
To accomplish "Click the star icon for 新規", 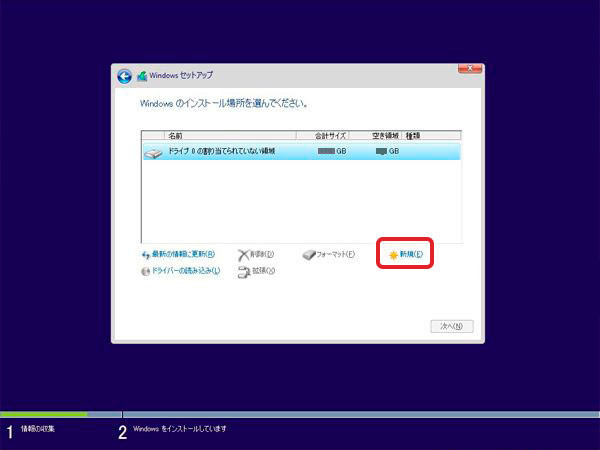I will [393, 255].
